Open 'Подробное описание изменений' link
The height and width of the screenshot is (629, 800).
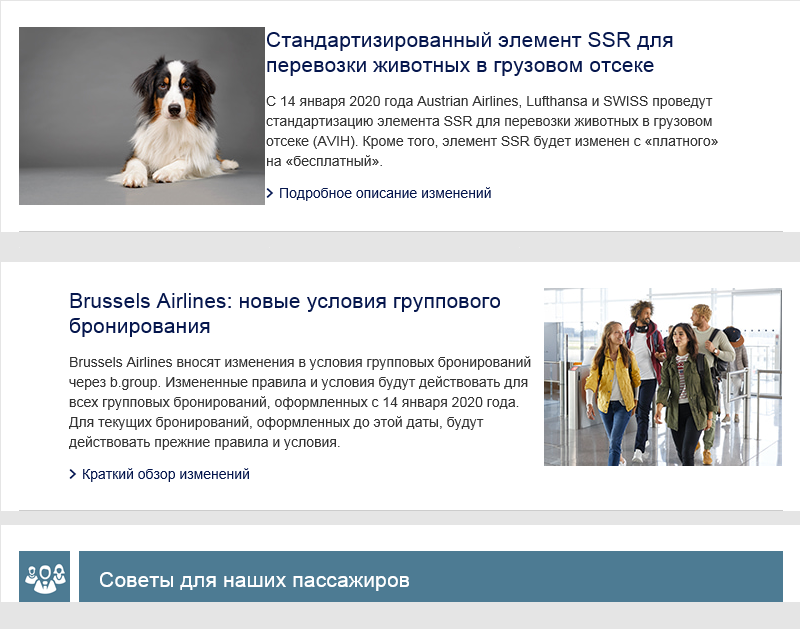click(x=385, y=193)
